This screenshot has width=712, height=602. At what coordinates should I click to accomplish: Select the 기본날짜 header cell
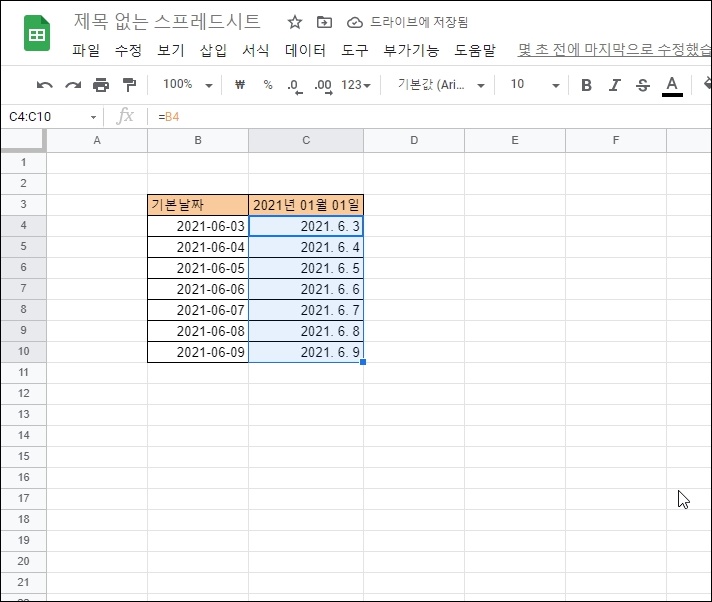[198, 205]
